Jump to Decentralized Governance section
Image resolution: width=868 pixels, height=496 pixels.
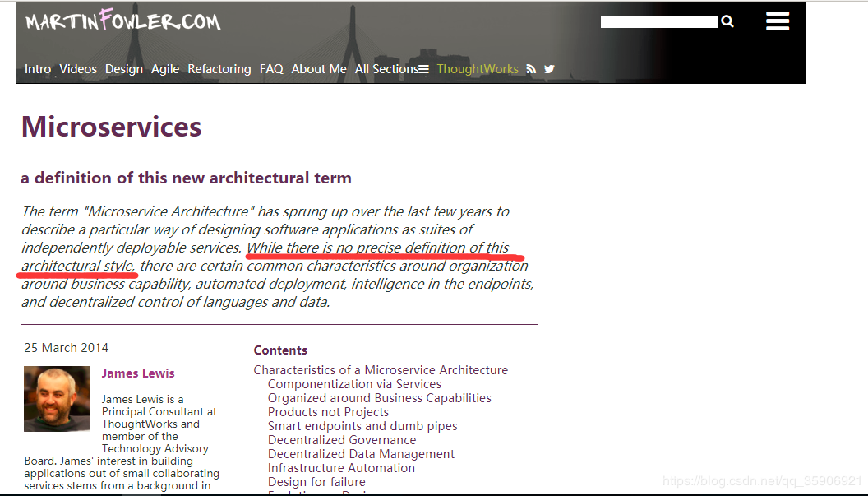tap(342, 440)
